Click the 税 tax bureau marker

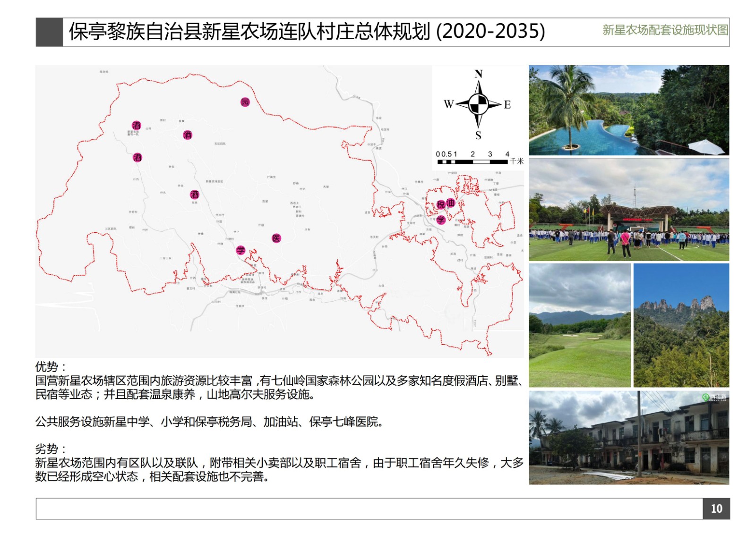441,204
